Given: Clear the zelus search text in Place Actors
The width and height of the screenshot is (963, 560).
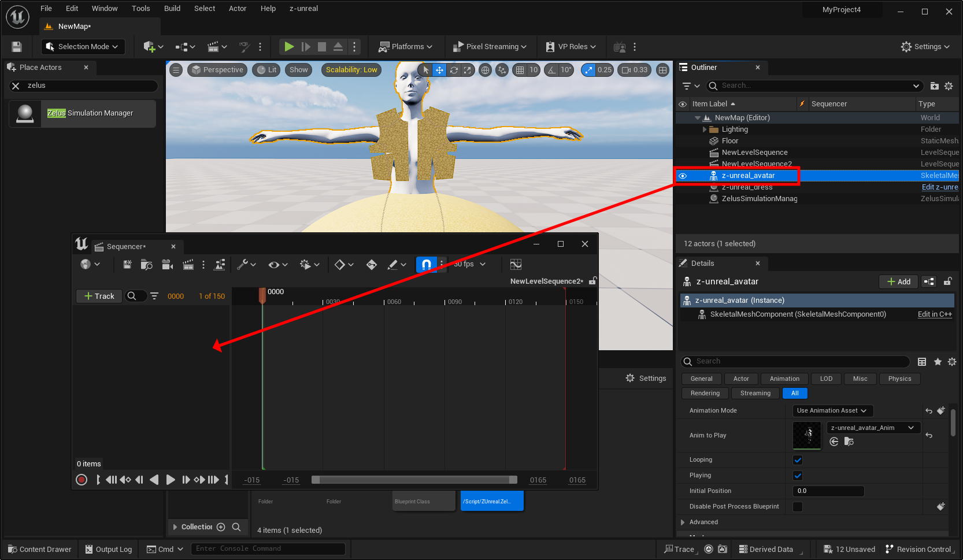Looking at the screenshot, I should tap(16, 86).
